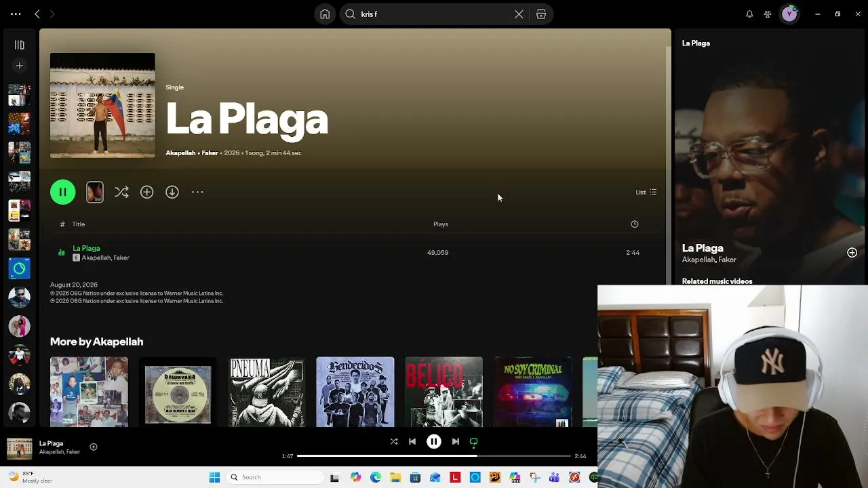Add La Plaga to library from Now Playing panel
Viewport: 868px width, 488px height.
pyautogui.click(x=852, y=253)
